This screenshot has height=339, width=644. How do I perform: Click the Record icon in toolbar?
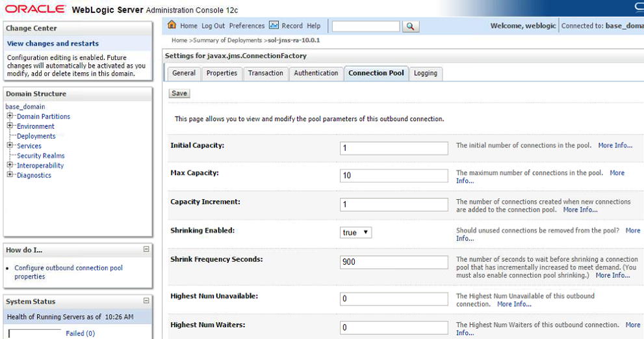point(274,25)
